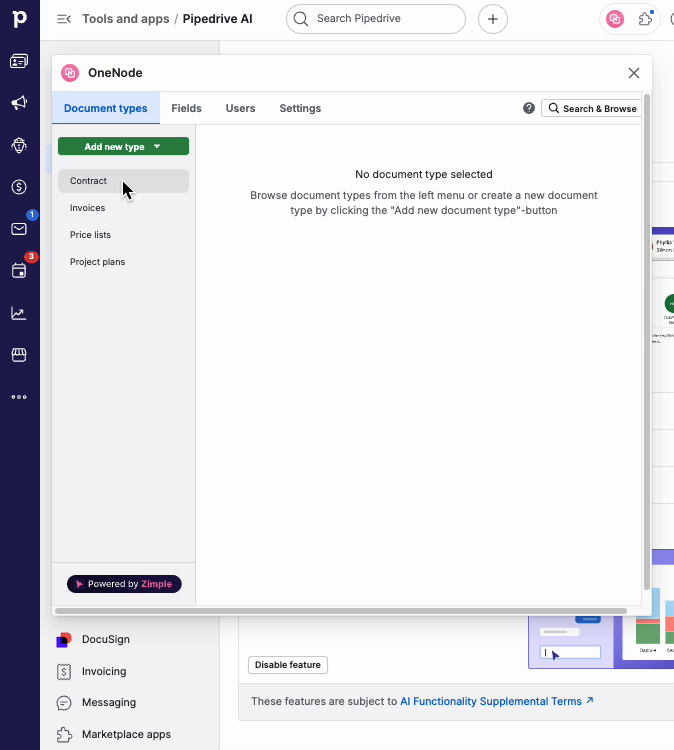Open Marketplace apps in the tools list
The image size is (674, 750).
pos(126,735)
